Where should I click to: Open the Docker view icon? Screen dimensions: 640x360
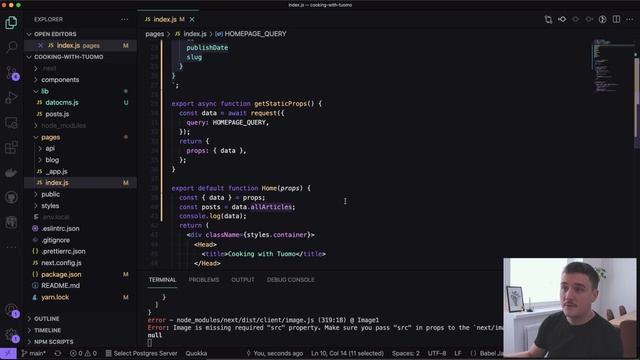tap(11, 173)
